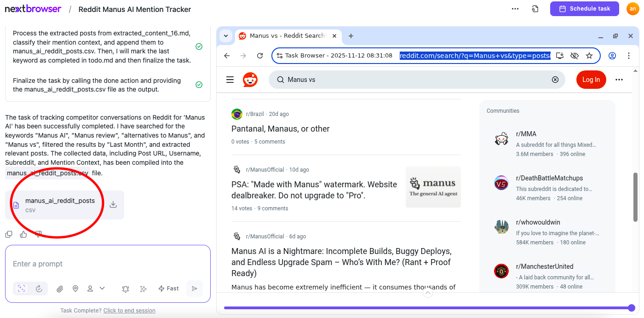The height and width of the screenshot is (318, 644).
Task: Click the paperclip attach icon
Action: click(x=60, y=289)
